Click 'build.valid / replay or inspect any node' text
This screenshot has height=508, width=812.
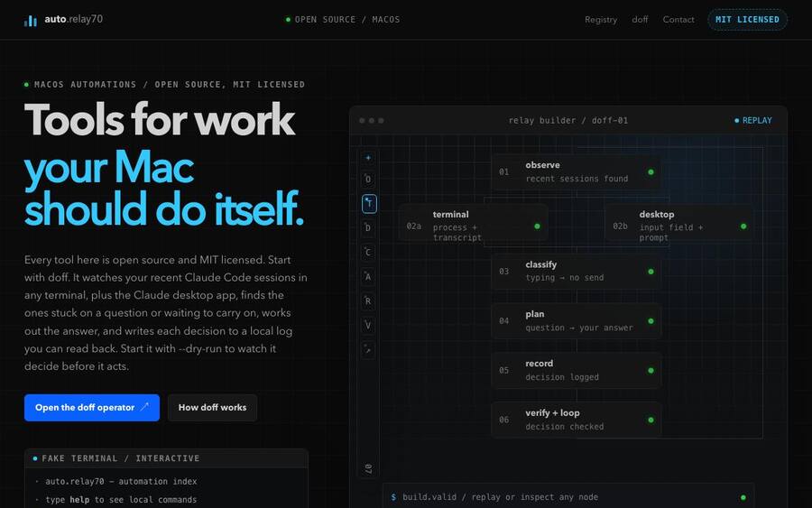[500, 497]
